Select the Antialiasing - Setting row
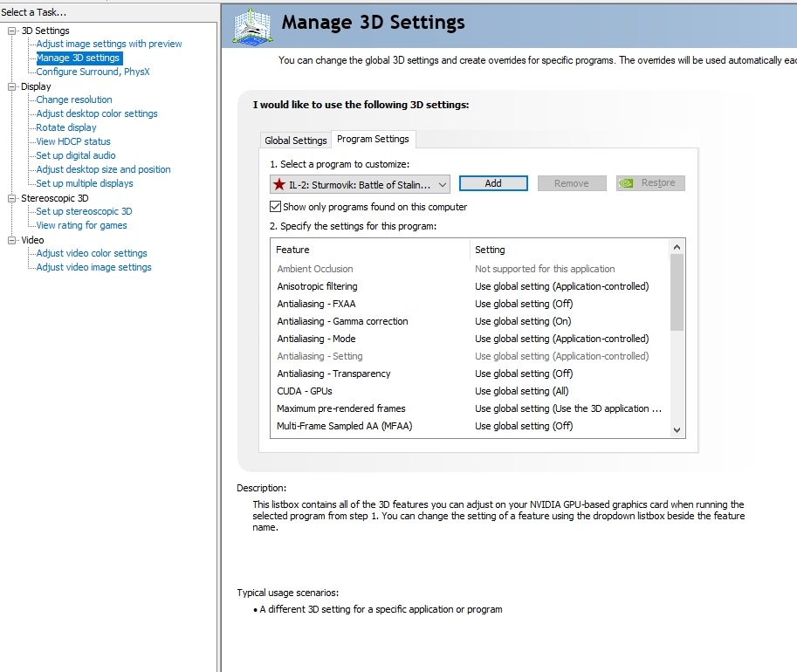This screenshot has height=672, width=797. pos(471,356)
